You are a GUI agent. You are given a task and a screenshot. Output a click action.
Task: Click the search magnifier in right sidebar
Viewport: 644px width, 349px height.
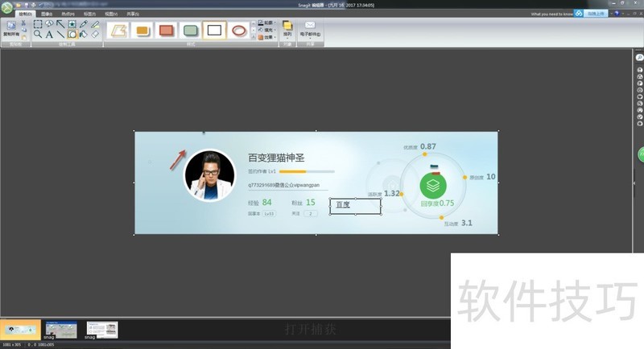point(639,58)
